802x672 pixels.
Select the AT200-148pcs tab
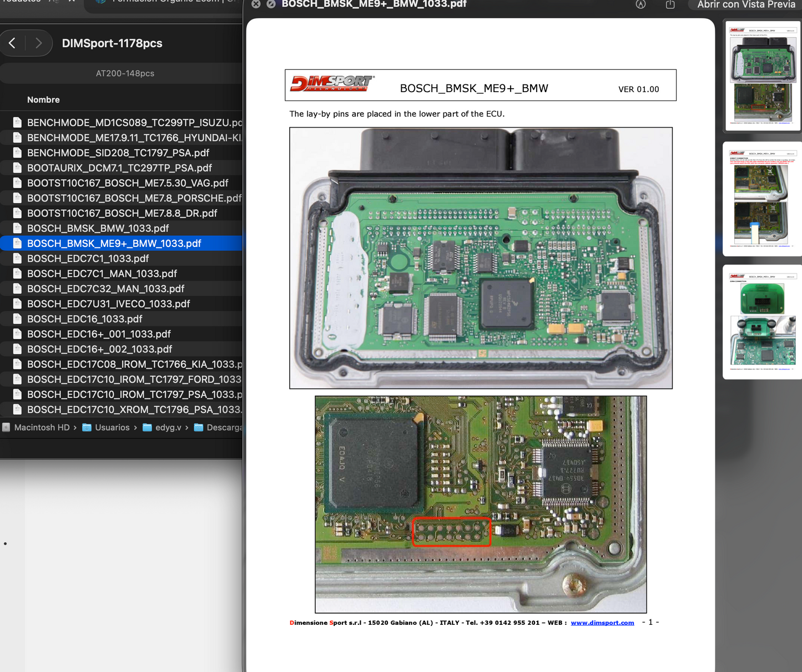coord(125,73)
